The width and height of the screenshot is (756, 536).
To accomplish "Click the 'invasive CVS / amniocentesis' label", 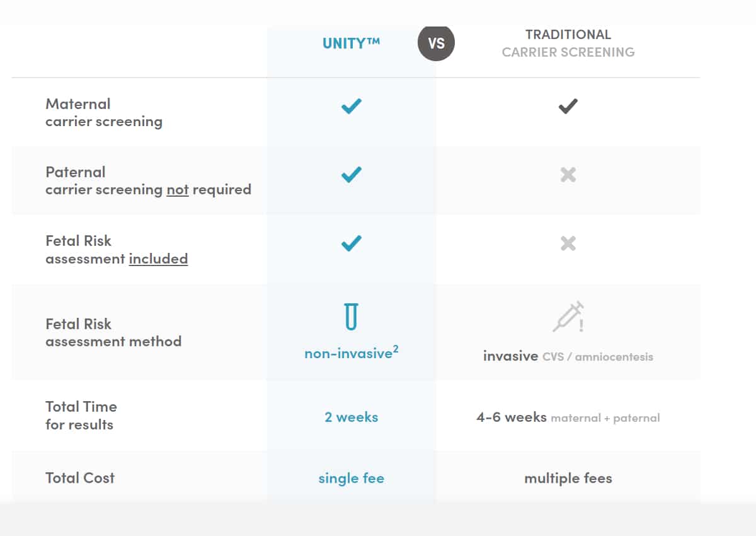I will pos(568,356).
